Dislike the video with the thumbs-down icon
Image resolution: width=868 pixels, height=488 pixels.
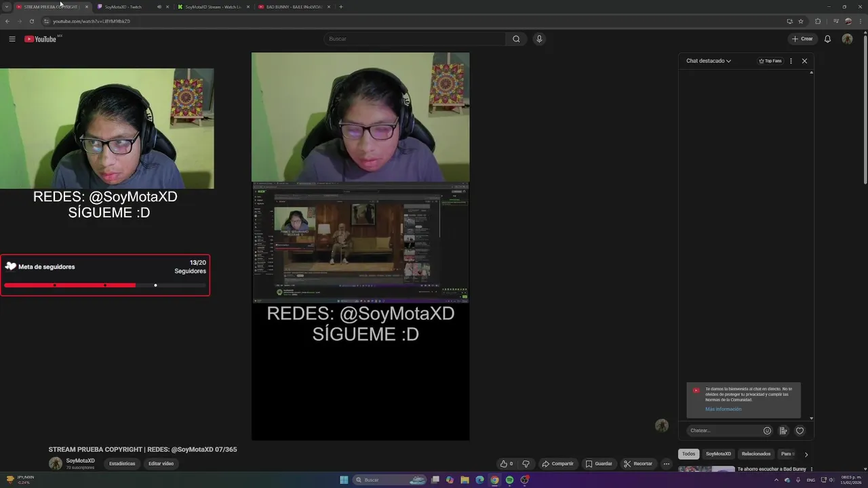click(526, 464)
